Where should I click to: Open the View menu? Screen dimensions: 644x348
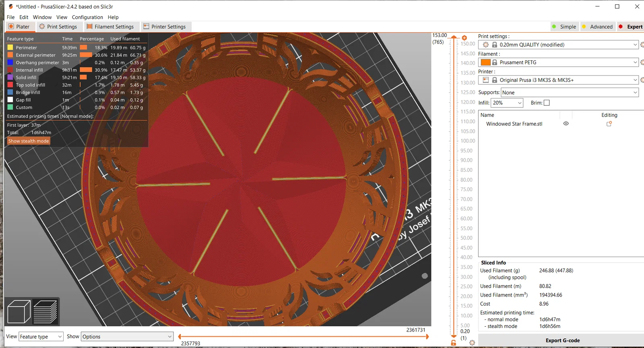pyautogui.click(x=62, y=17)
